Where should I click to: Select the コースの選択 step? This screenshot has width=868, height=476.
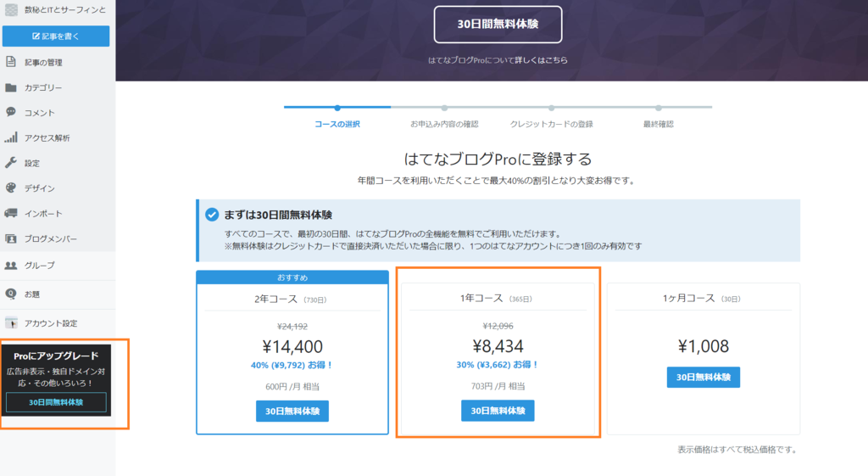[337, 124]
